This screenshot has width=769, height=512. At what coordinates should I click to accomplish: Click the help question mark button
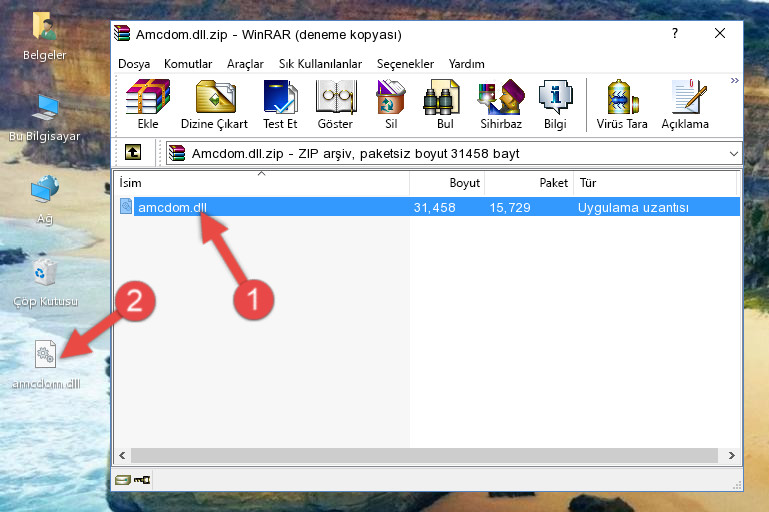(675, 33)
